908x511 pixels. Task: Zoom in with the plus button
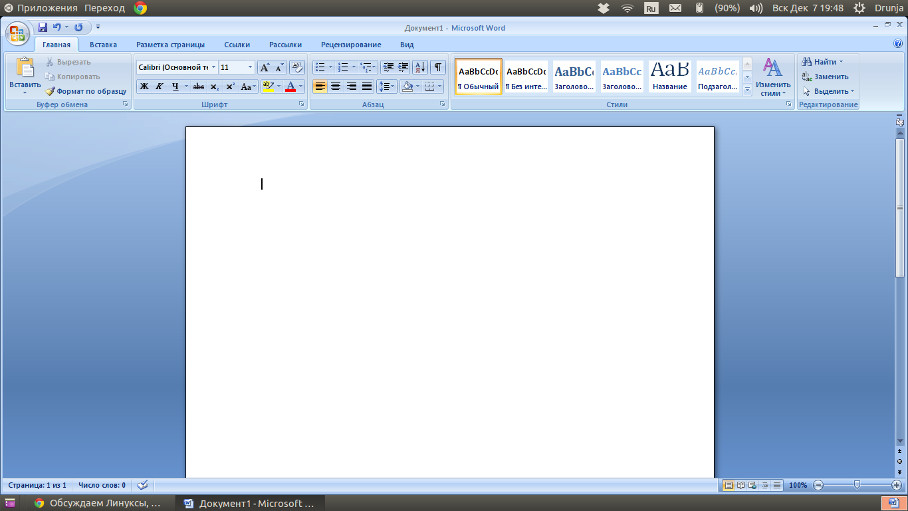click(x=896, y=485)
